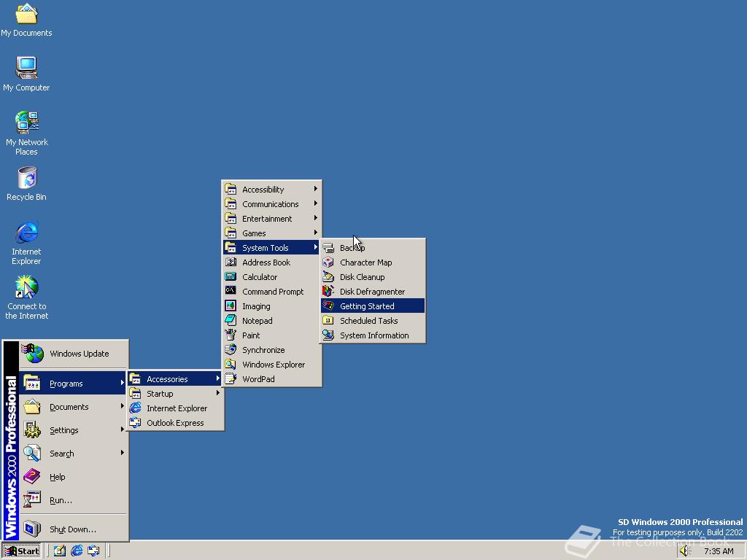Click the Windows Update globe icon
This screenshot has height=560, width=747.
[x=32, y=354]
